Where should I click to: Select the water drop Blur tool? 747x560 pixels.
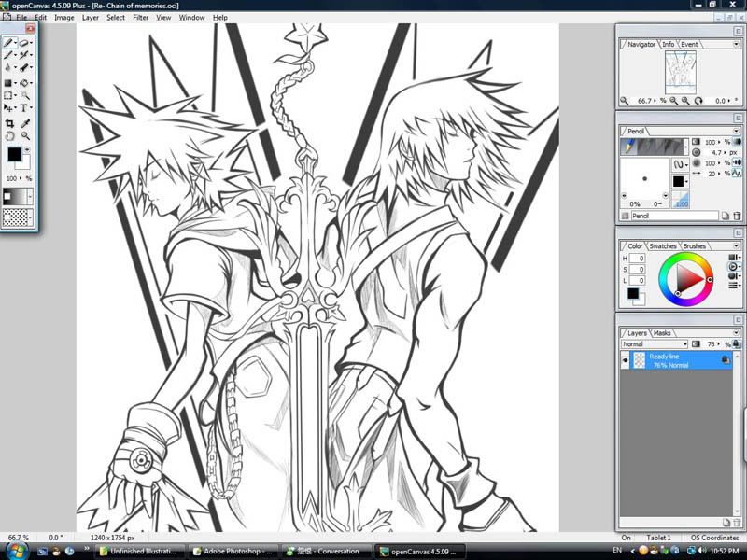tap(8, 67)
